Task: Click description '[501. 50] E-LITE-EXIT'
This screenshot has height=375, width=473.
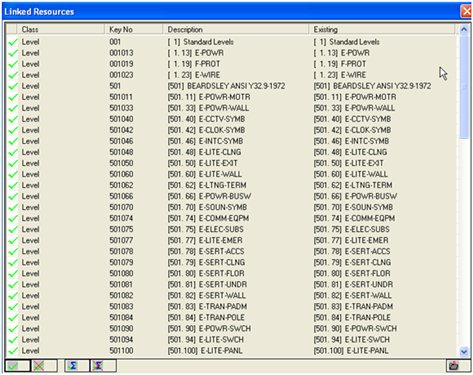Action: 203,163
